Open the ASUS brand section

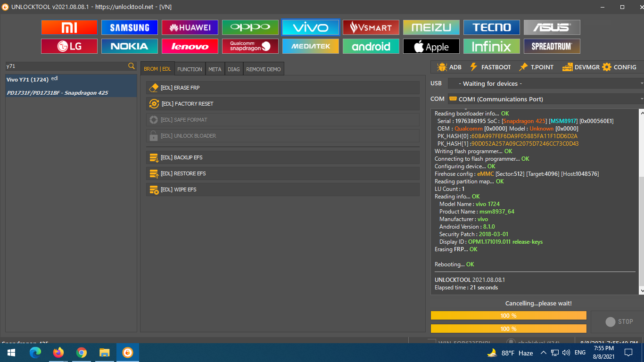pyautogui.click(x=552, y=27)
